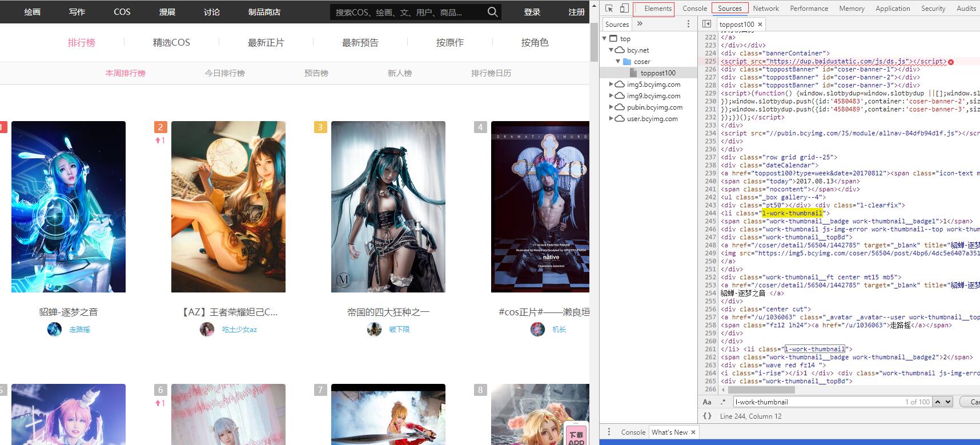Select the 按原作 tab
This screenshot has width=980, height=445.
[450, 42]
